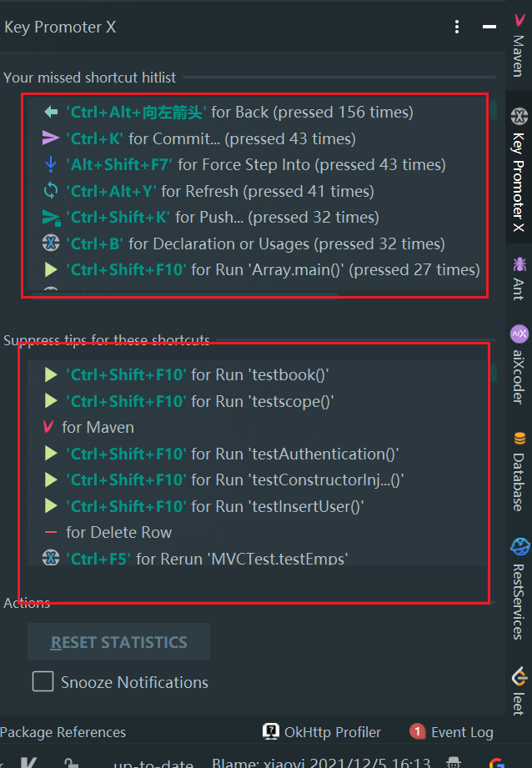
Task: Open the Maven tool window tab
Action: [x=519, y=45]
